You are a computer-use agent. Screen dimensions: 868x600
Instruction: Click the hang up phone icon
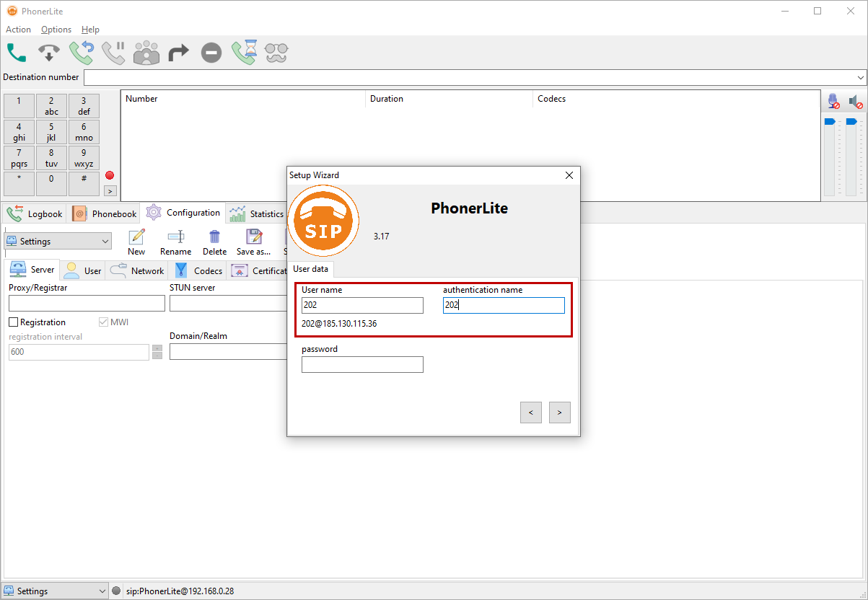pos(48,53)
